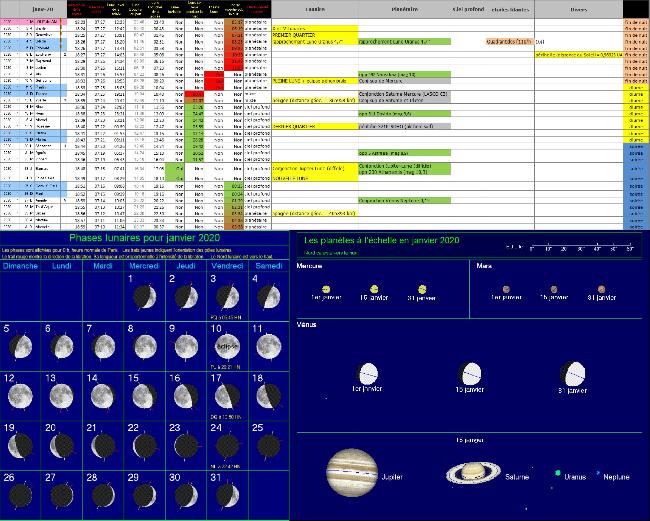Select the 'Conjonction Jupiter Lune' yellow cell

tap(315, 168)
